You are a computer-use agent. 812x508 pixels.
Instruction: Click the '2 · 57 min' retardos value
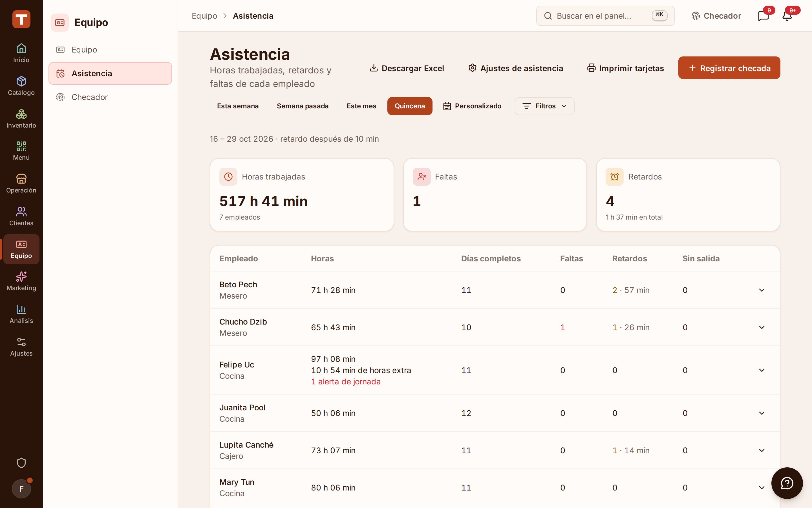click(x=631, y=290)
